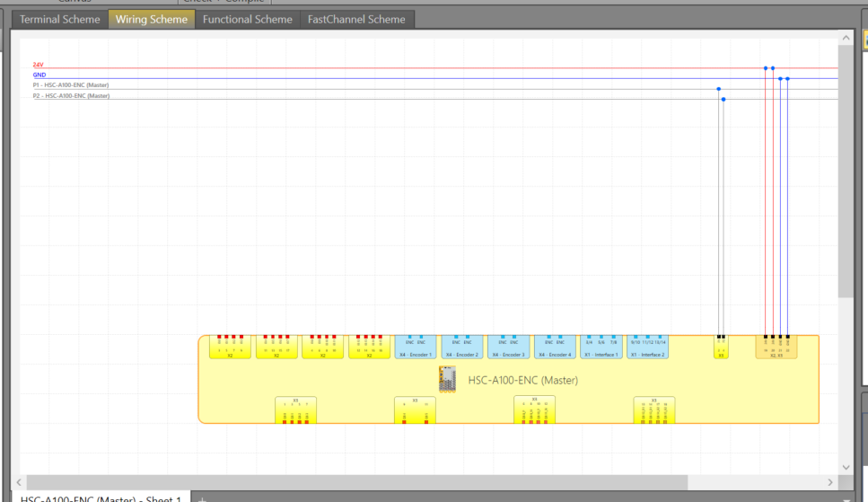This screenshot has width=868, height=502.
Task: Select the X1 - Interface 2 block
Action: (648, 347)
